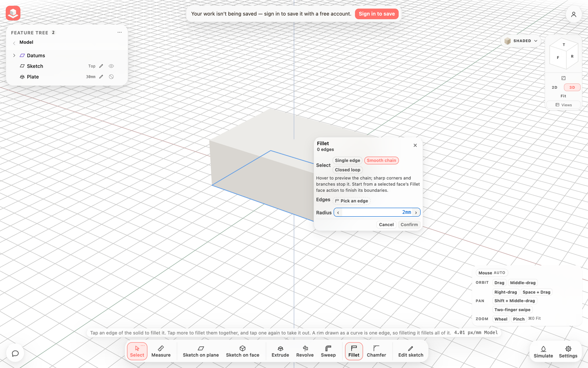Click the Select tool
The width and height of the screenshot is (588, 368).
click(x=137, y=351)
